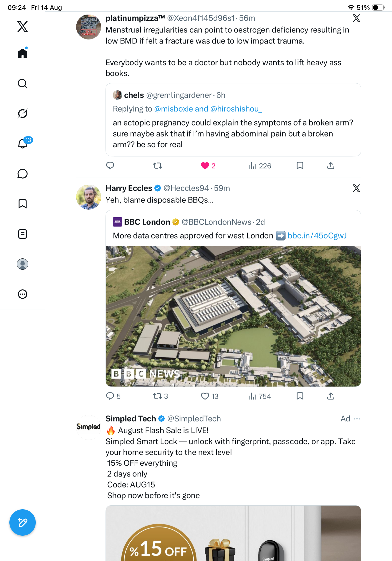Open the three-dot menu on Simpled Tech ad

tap(357, 419)
